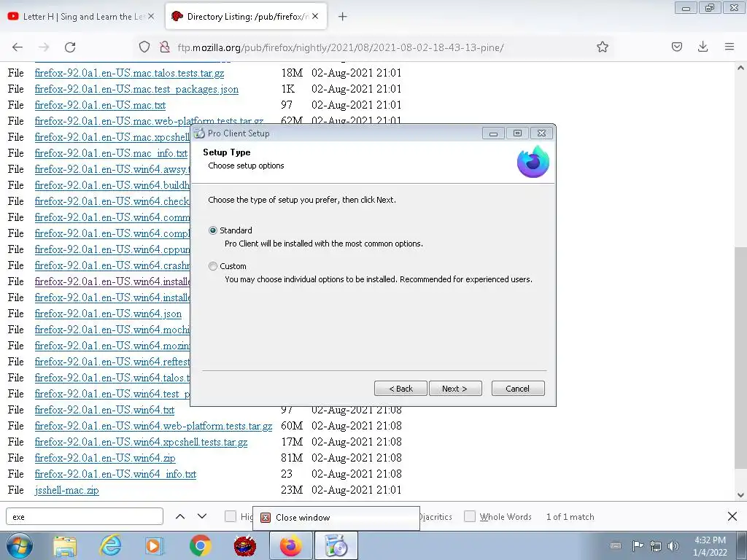The width and height of the screenshot is (747, 560).
Task: Open firefox-92.0a1.en-US.win64_info.txt link
Action: [115, 474]
